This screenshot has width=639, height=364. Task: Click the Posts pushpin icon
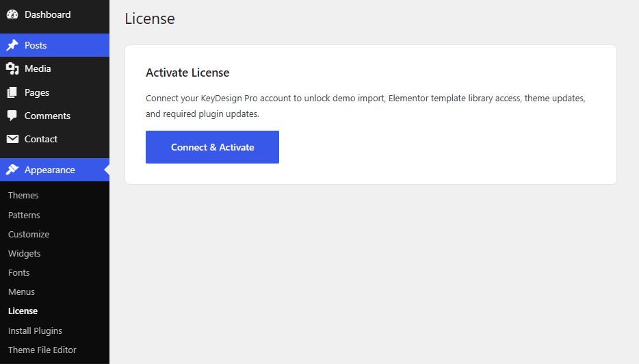(12, 45)
